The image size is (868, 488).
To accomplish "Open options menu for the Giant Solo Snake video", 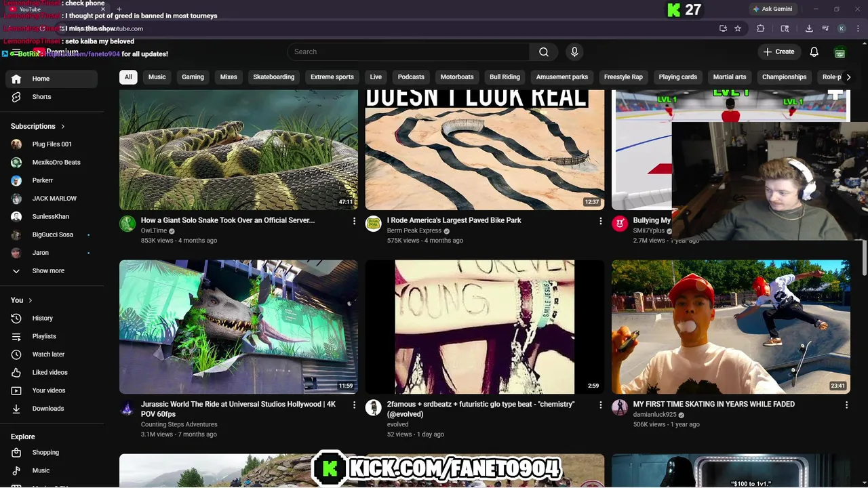I will tap(354, 221).
